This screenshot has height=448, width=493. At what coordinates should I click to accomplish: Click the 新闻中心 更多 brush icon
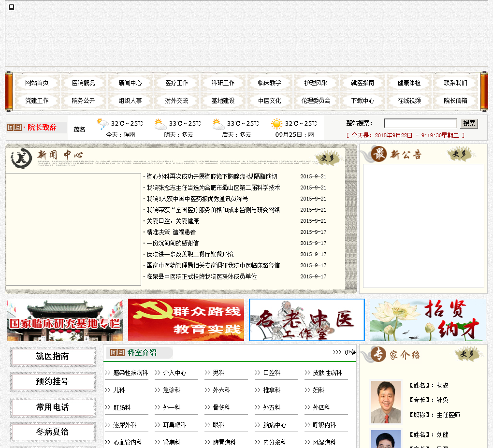click(x=328, y=158)
